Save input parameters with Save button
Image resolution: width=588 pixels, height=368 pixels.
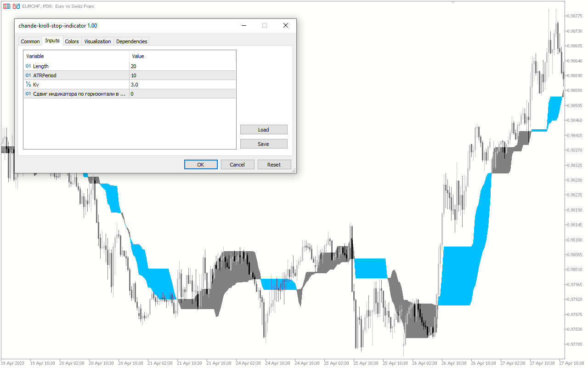264,144
